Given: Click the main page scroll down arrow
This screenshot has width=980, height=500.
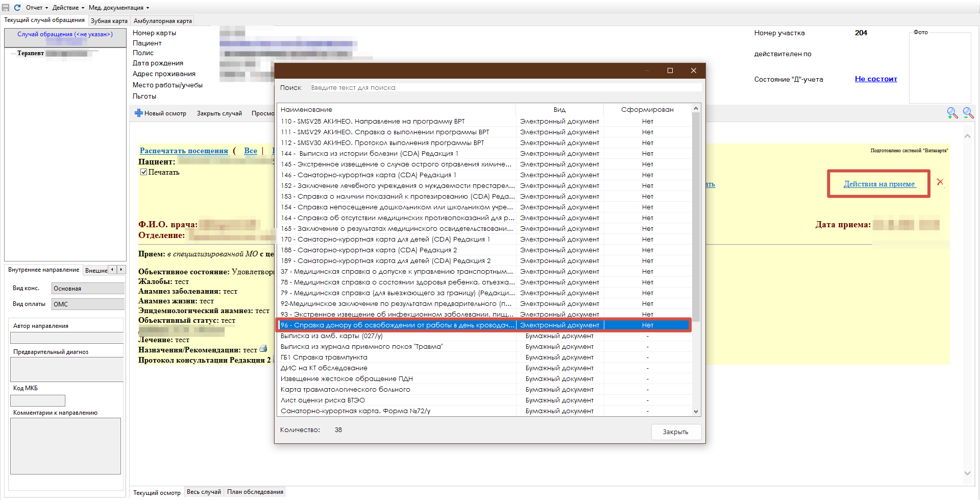Looking at the screenshot, I should pos(967,473).
